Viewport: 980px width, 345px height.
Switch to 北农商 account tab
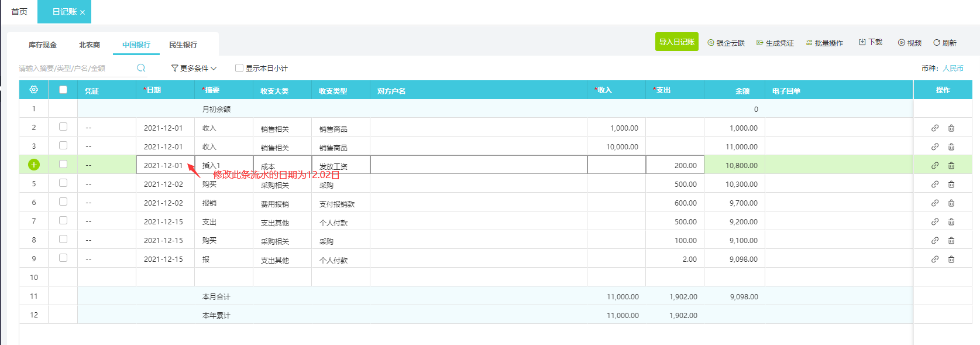coord(90,45)
